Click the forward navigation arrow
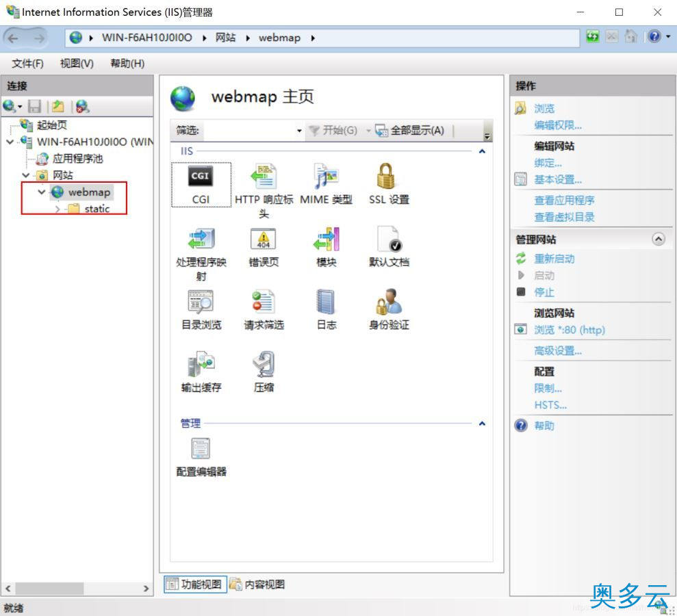Image resolution: width=677 pixels, height=616 pixels. click(x=39, y=38)
